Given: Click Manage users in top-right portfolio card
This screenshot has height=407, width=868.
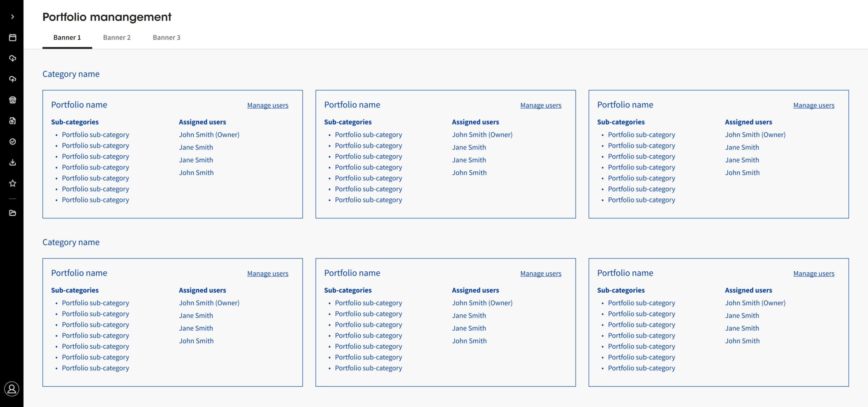Looking at the screenshot, I should pyautogui.click(x=814, y=105).
